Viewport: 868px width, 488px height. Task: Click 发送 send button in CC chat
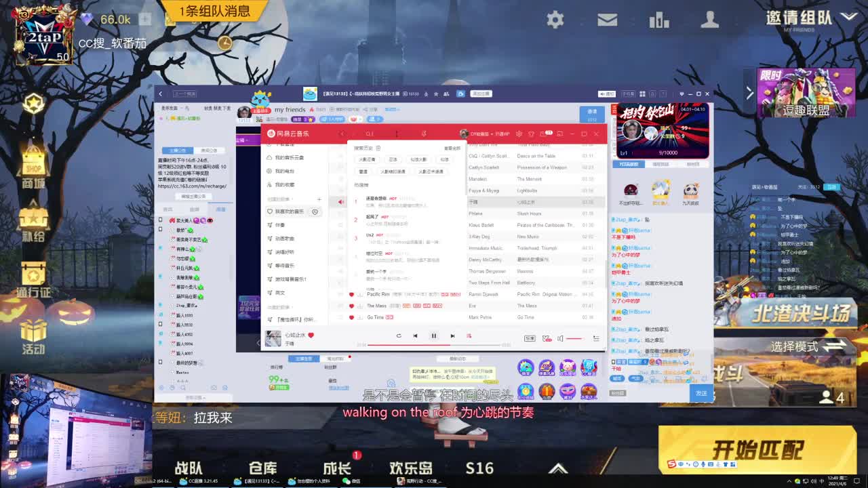(x=701, y=393)
